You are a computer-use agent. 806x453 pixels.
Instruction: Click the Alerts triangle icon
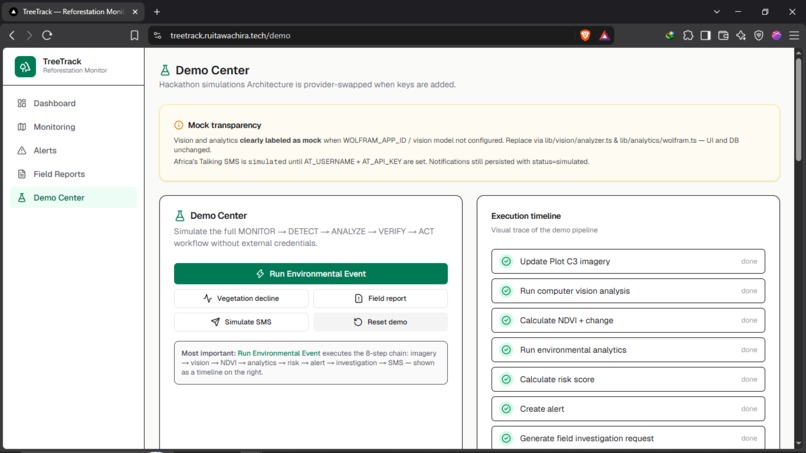coord(22,151)
